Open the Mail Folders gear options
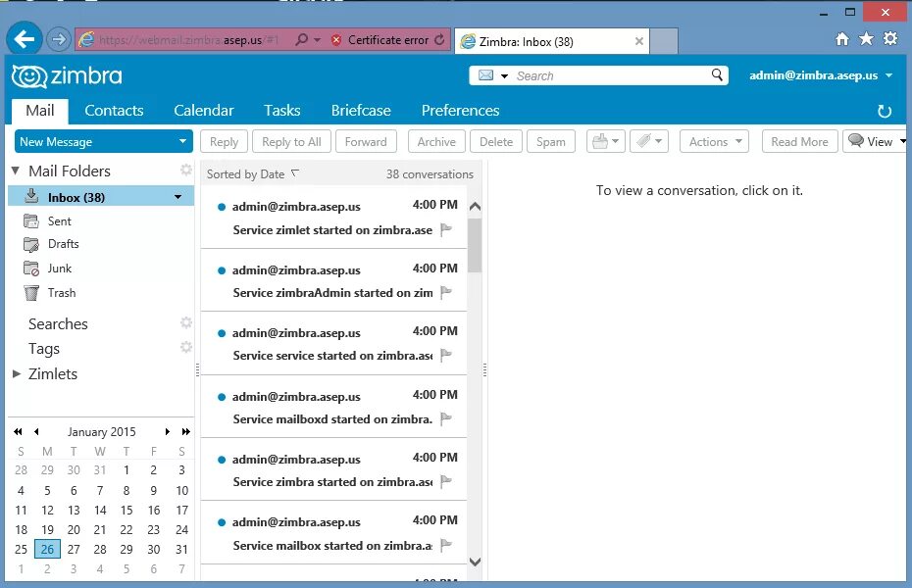Screen dimensions: 912x588 pos(185,170)
